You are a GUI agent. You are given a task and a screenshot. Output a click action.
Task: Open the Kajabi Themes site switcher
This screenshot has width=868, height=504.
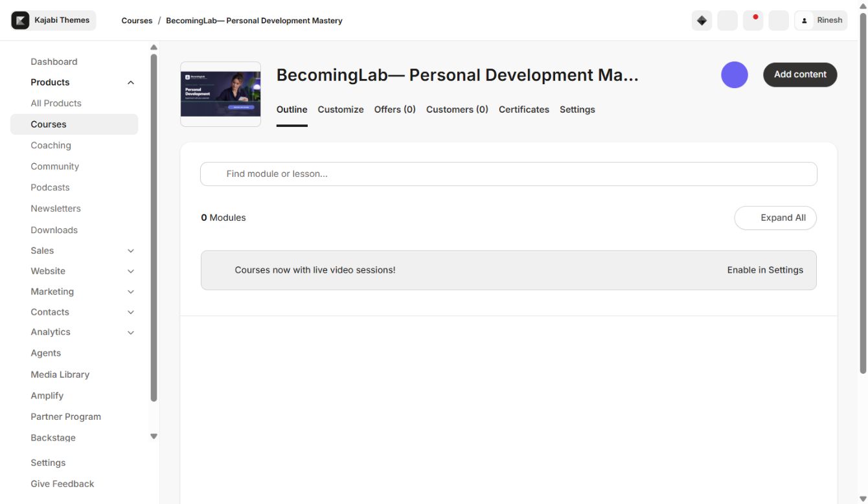pos(53,20)
